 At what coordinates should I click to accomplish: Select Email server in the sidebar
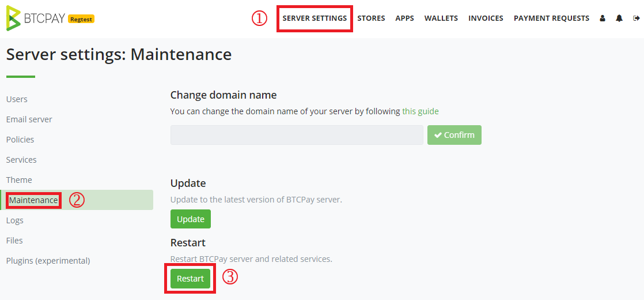[x=29, y=119]
